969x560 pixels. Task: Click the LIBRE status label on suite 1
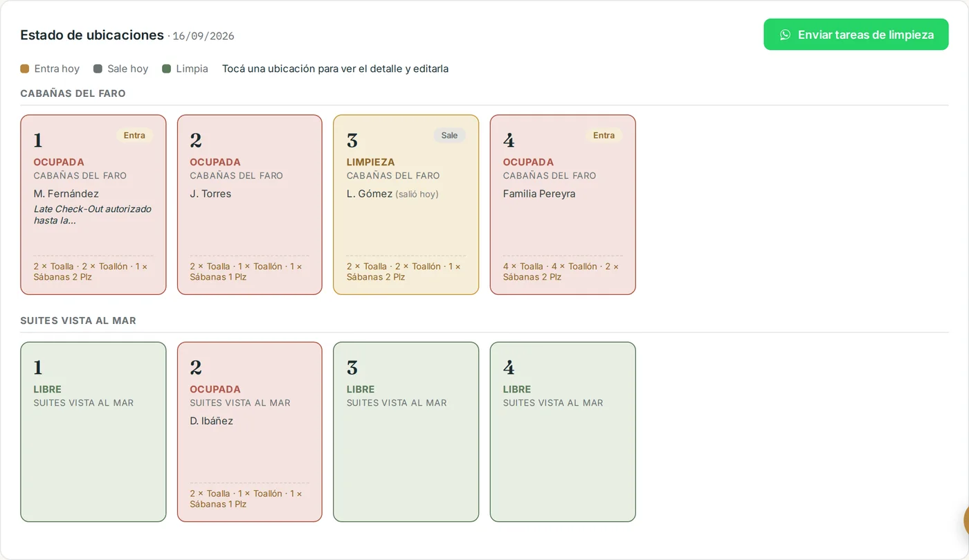48,389
